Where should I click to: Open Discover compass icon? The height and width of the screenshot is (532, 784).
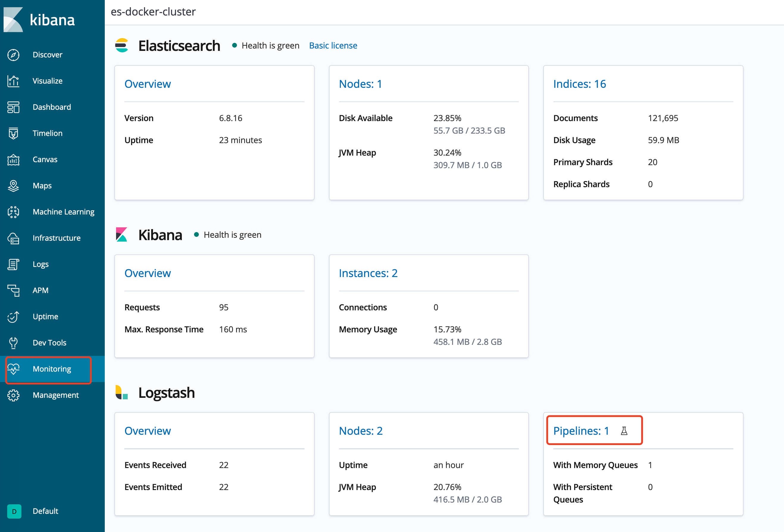click(x=13, y=55)
